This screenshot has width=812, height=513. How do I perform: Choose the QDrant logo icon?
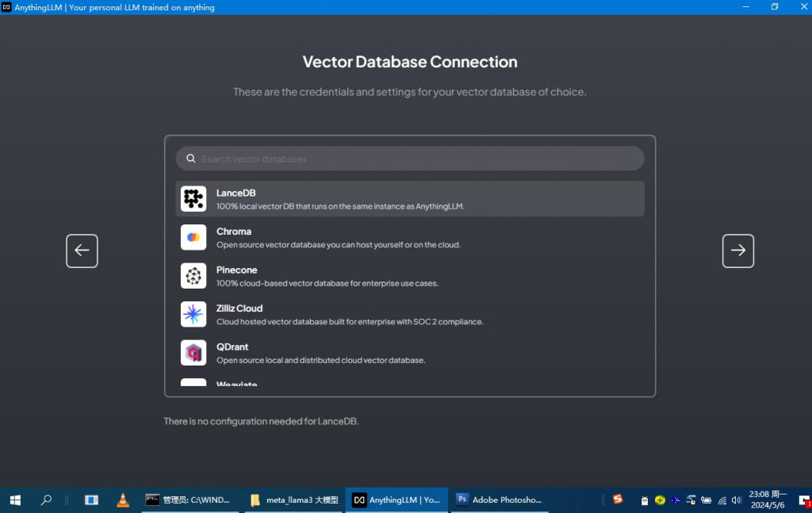193,353
